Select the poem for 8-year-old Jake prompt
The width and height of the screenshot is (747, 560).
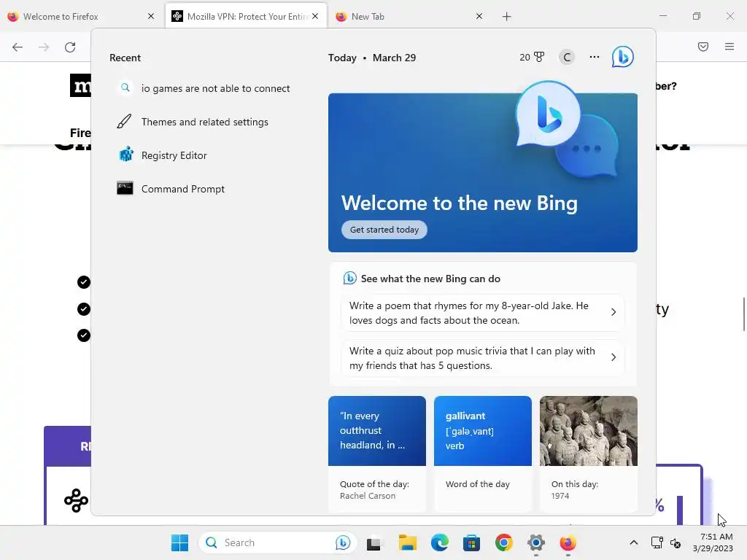click(483, 313)
